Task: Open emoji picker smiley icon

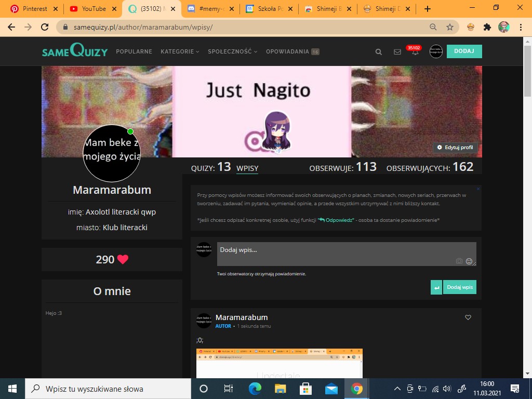Action: point(469,261)
